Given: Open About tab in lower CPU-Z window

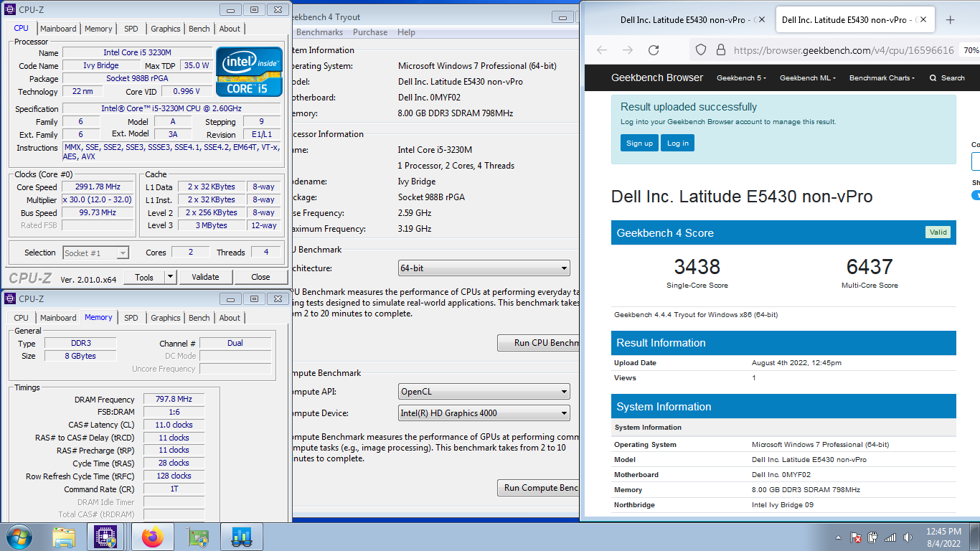Looking at the screenshot, I should [x=230, y=318].
